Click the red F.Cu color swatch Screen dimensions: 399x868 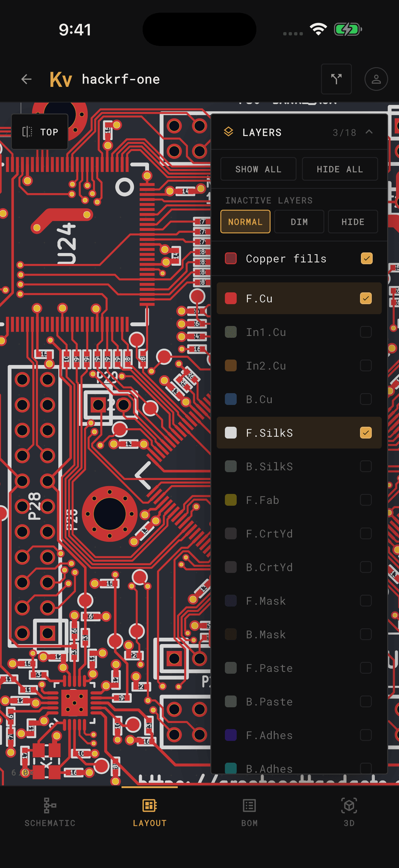[230, 298]
